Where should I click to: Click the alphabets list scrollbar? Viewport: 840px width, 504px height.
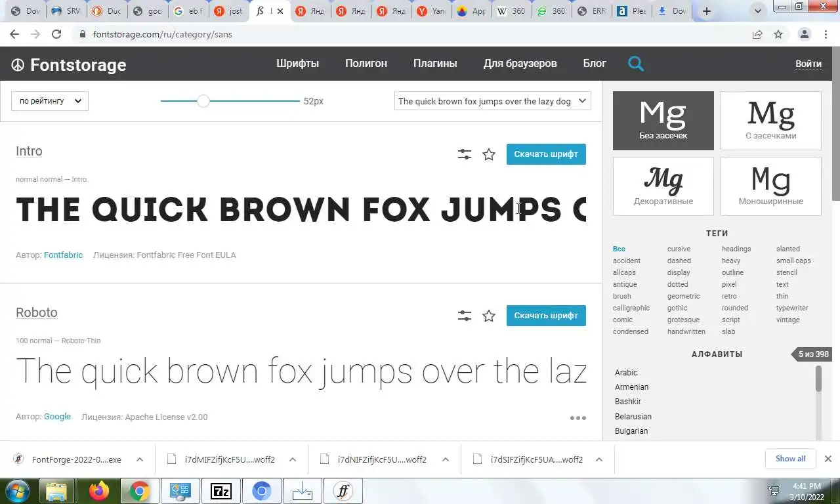(x=818, y=379)
